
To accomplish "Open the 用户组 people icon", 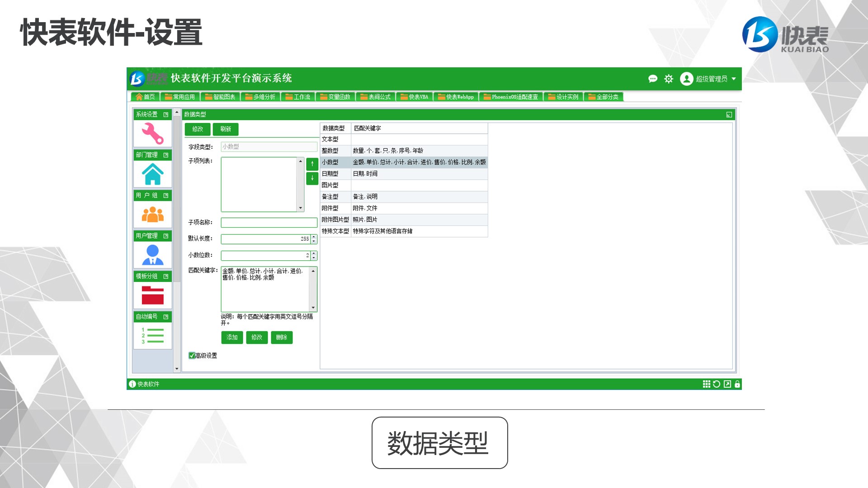I will [153, 214].
